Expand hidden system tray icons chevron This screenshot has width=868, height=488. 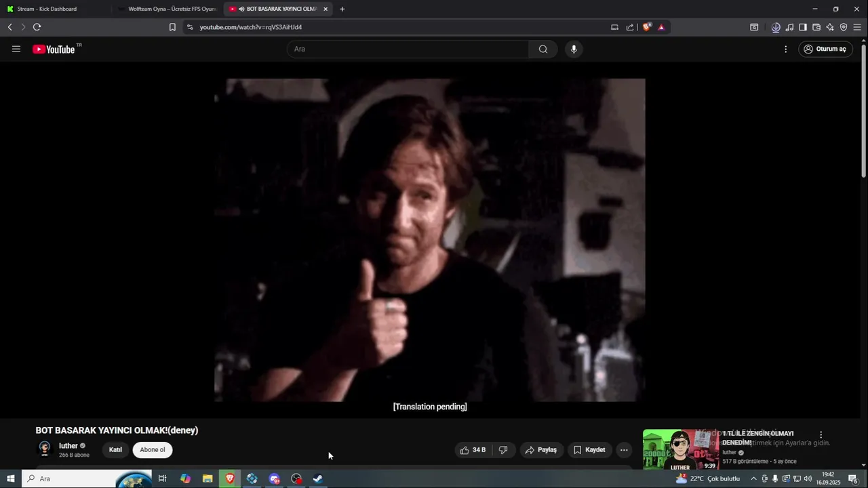753,479
